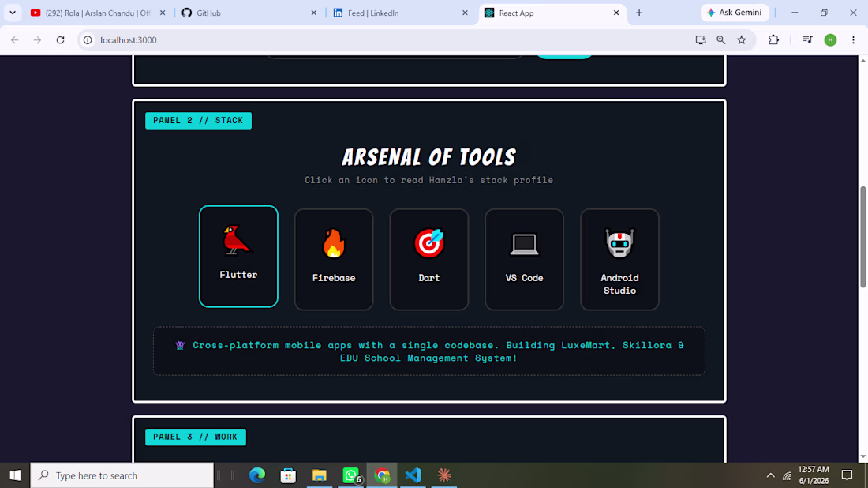Close the YouTube Rola tab

tap(163, 13)
